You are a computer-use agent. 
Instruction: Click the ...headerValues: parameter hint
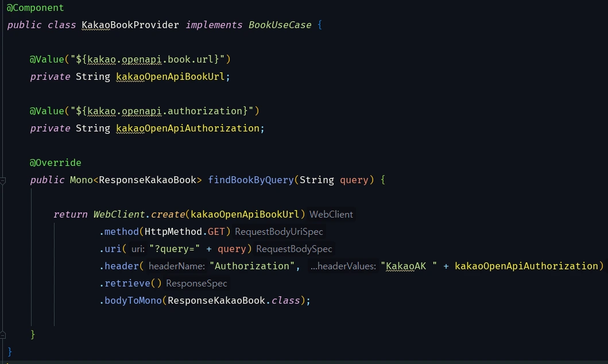pos(343,266)
